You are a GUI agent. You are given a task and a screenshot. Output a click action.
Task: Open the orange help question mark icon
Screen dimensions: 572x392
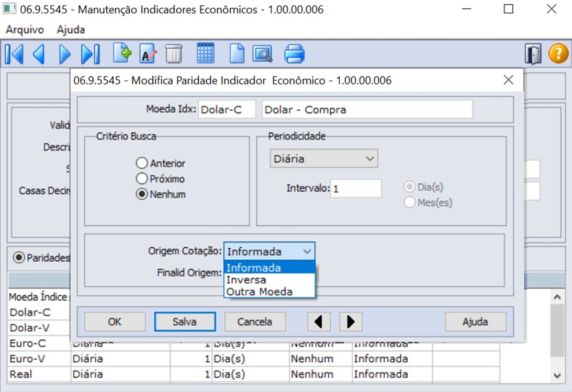558,54
